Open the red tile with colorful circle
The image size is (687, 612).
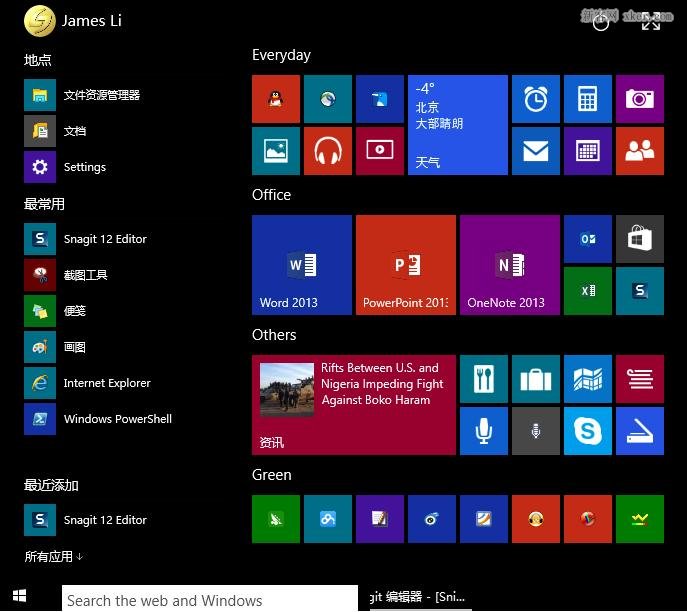coord(588,519)
